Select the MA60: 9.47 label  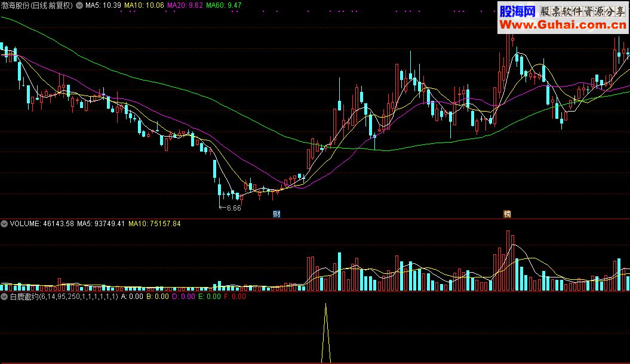pos(224,5)
